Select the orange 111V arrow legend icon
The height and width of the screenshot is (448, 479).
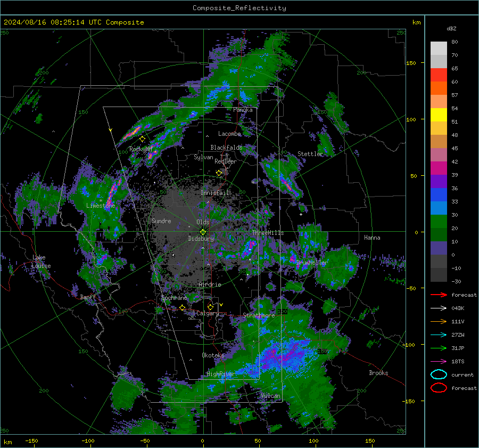(439, 321)
